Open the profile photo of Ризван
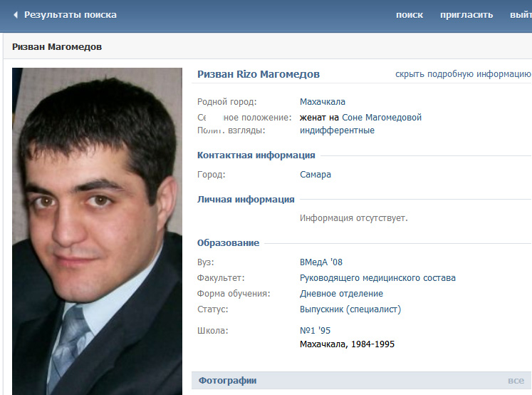Image resolution: width=532 pixels, height=395 pixels. point(97,231)
